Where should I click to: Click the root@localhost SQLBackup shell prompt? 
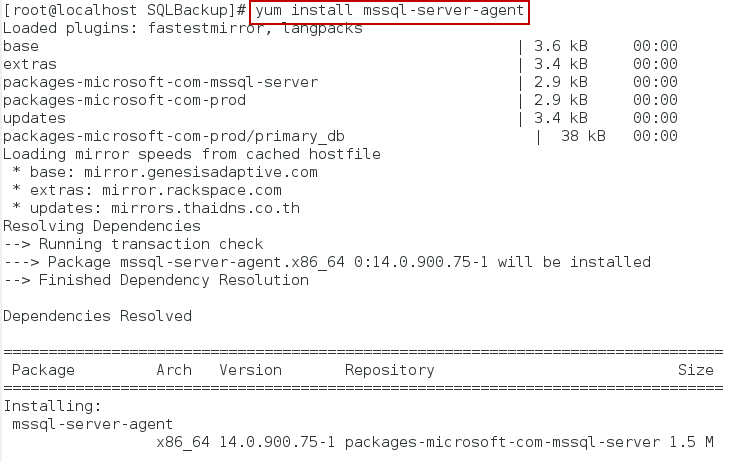coord(125,12)
